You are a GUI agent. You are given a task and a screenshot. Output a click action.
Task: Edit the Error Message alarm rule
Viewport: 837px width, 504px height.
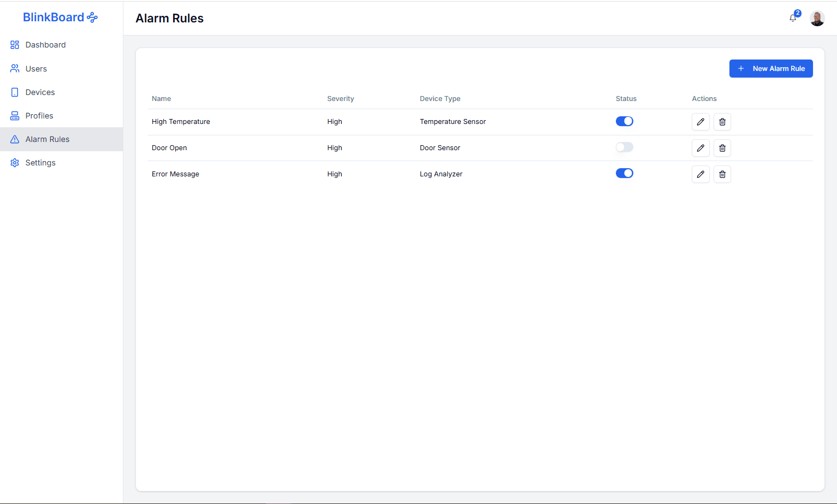pos(701,174)
